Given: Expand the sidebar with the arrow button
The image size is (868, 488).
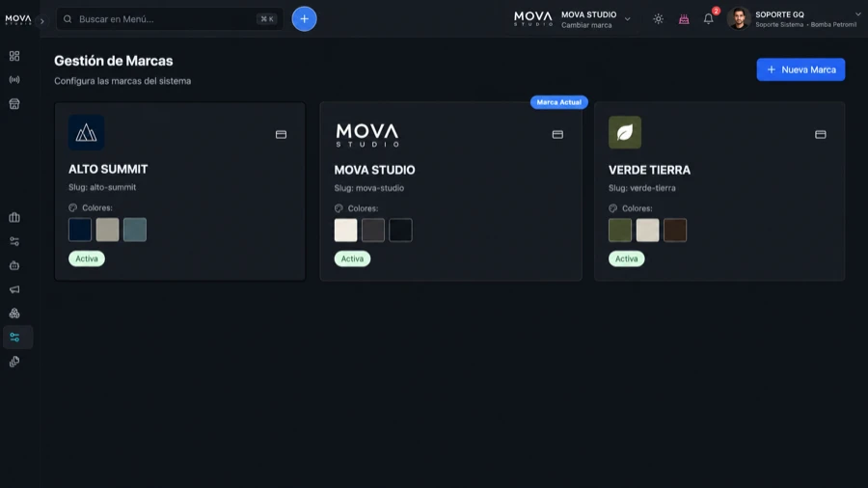Looking at the screenshot, I should coord(42,21).
